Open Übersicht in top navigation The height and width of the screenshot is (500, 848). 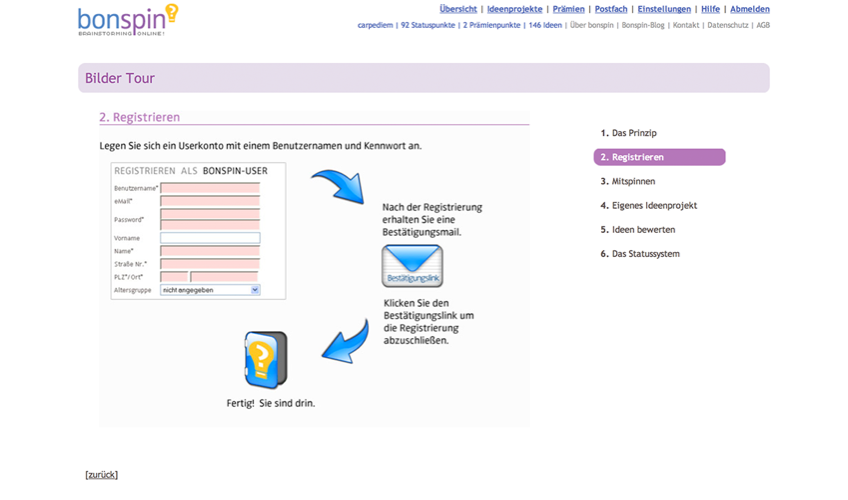pos(458,9)
